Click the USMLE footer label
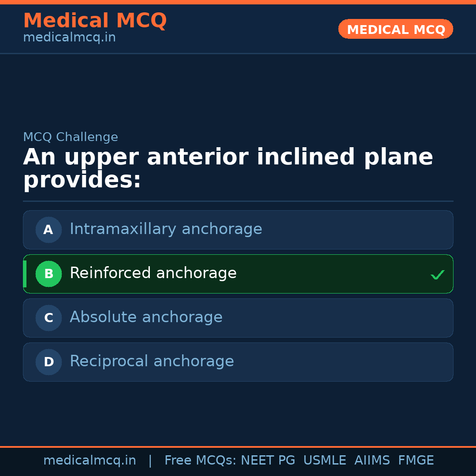The width and height of the screenshot is (476, 476). click(324, 461)
